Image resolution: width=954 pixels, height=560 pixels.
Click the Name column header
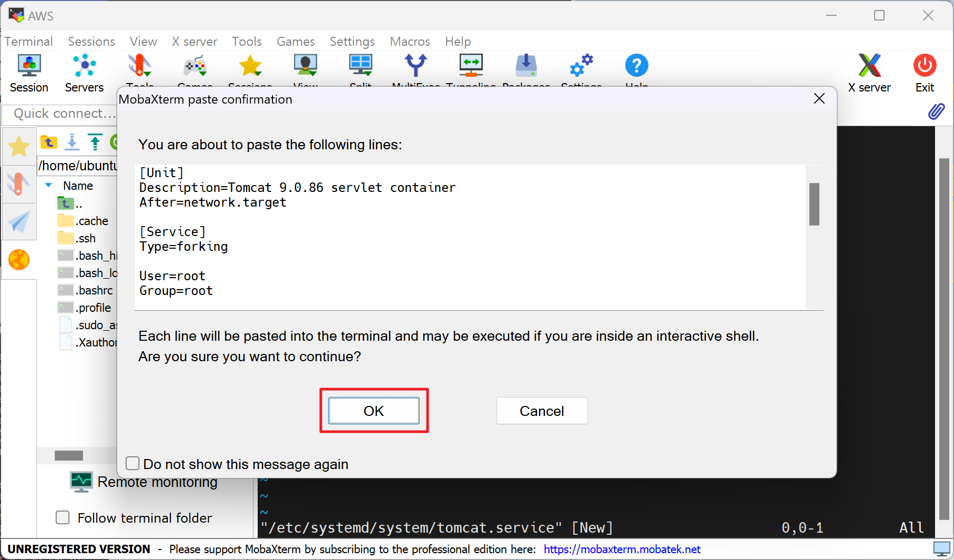tap(78, 186)
